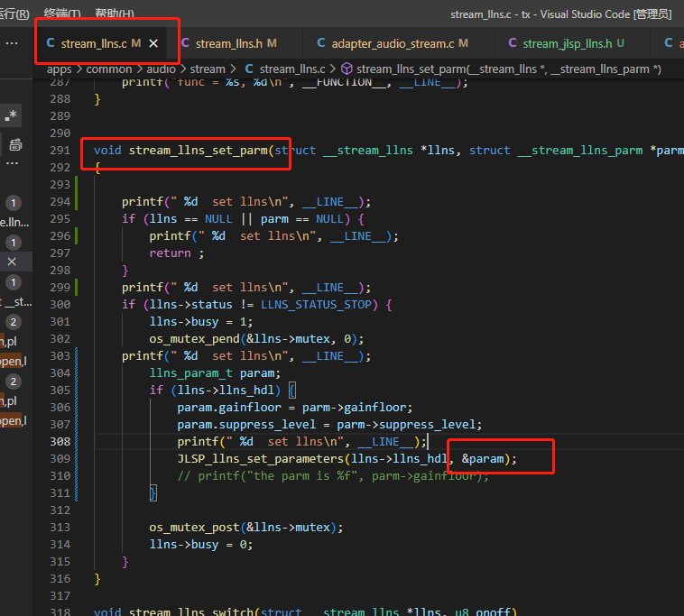Click the 'stream' folder breadcrumb segment
This screenshot has height=616, width=684.
[x=208, y=69]
